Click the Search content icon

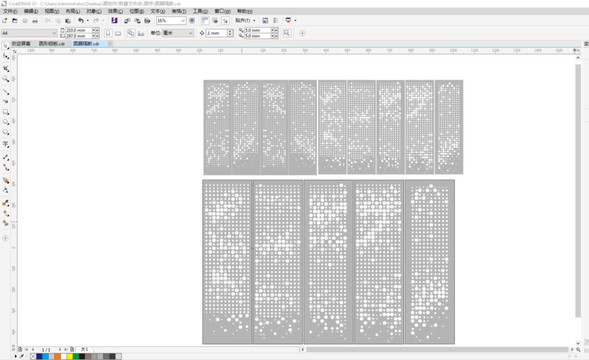pos(115,21)
